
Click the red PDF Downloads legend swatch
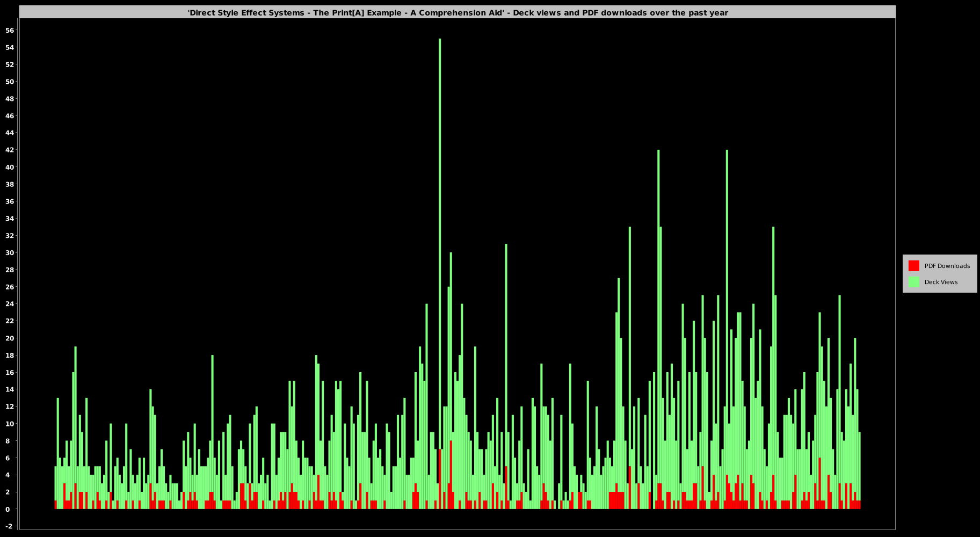pyautogui.click(x=913, y=266)
